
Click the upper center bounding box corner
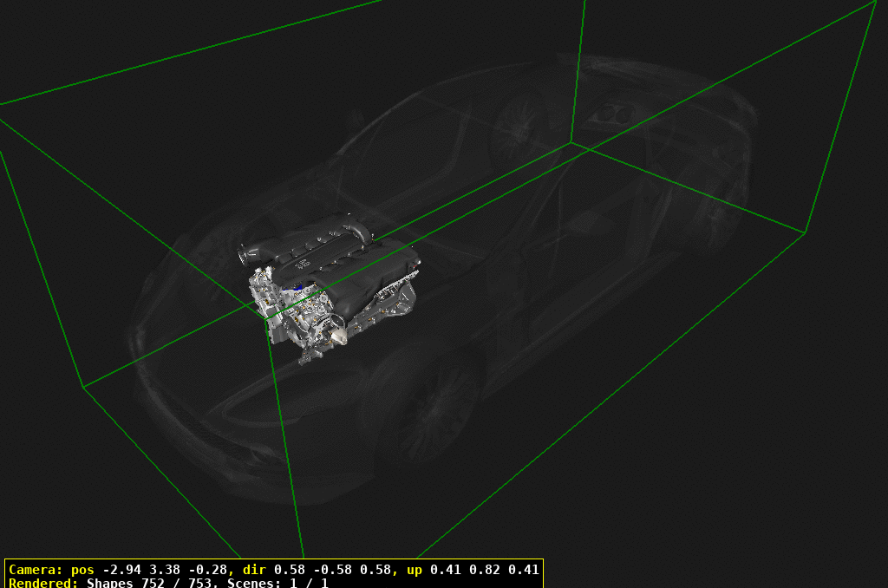click(571, 142)
